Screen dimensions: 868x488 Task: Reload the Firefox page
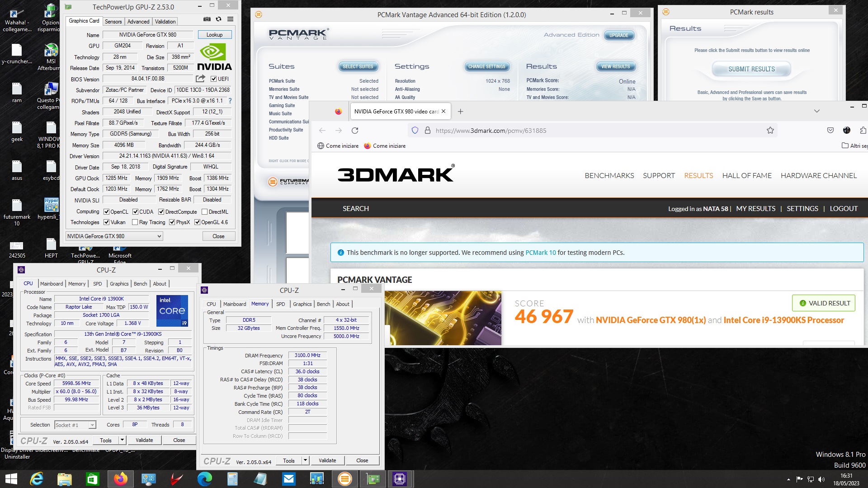355,131
